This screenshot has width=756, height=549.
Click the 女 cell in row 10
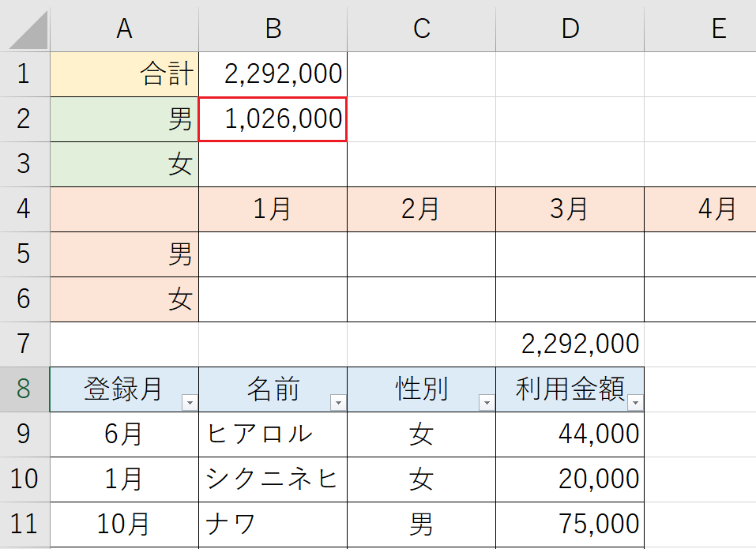click(421, 479)
